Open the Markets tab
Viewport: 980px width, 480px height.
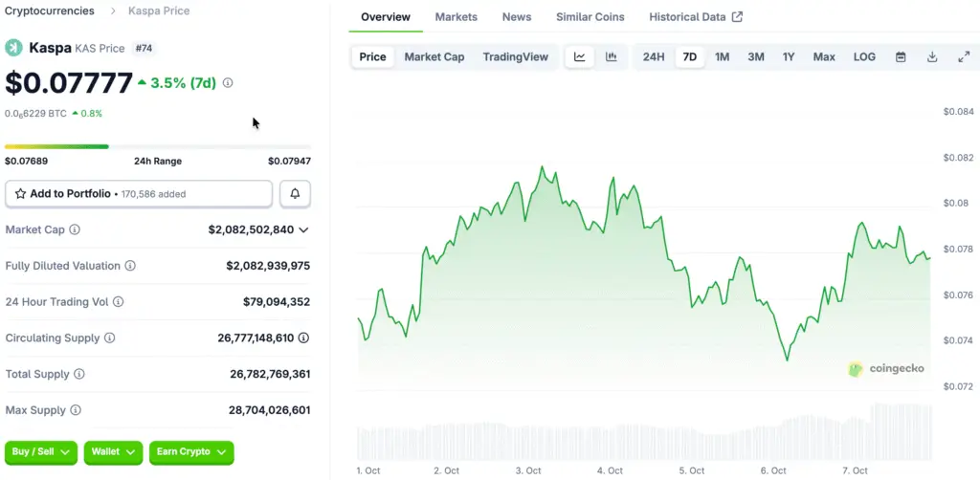[x=457, y=17]
